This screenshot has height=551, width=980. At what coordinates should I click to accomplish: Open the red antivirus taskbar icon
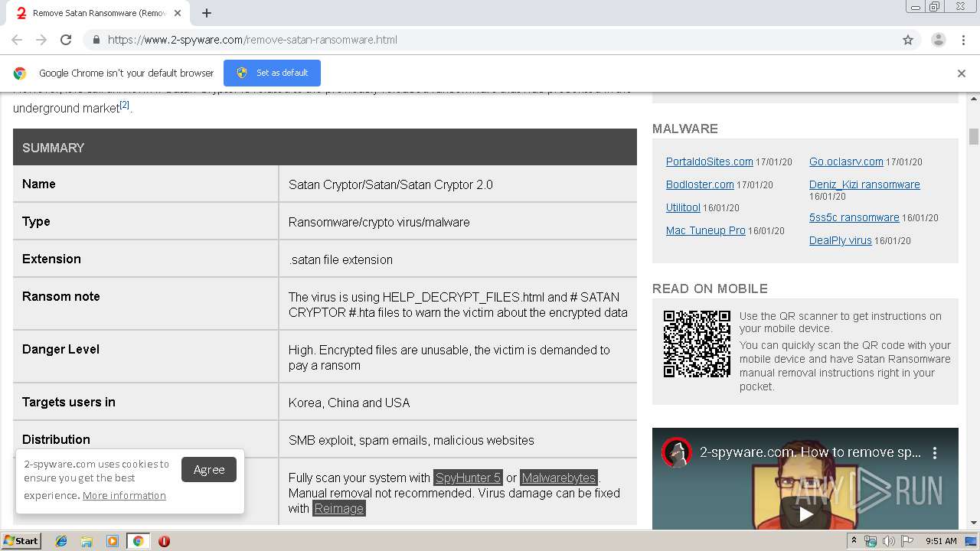tap(164, 541)
